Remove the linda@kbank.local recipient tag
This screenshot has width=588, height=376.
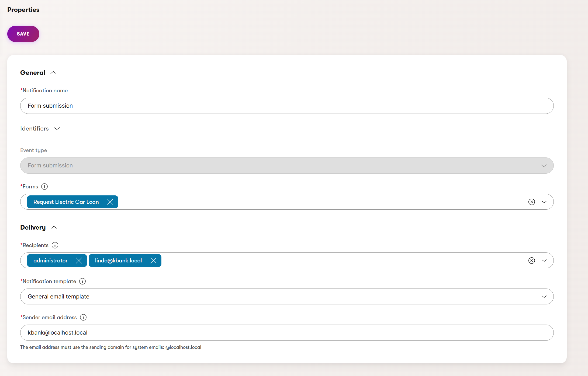click(153, 261)
